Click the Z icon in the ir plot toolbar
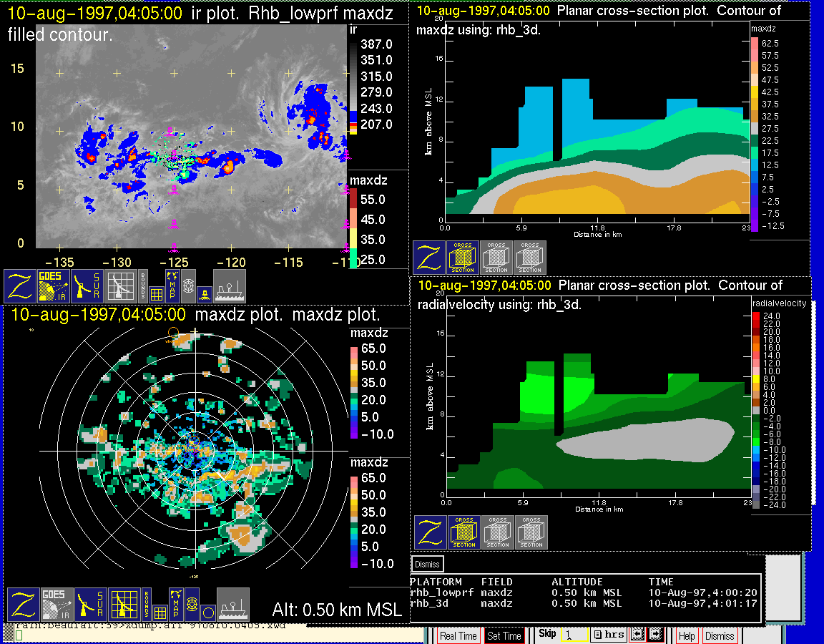The width and height of the screenshot is (824, 644). coord(21,286)
